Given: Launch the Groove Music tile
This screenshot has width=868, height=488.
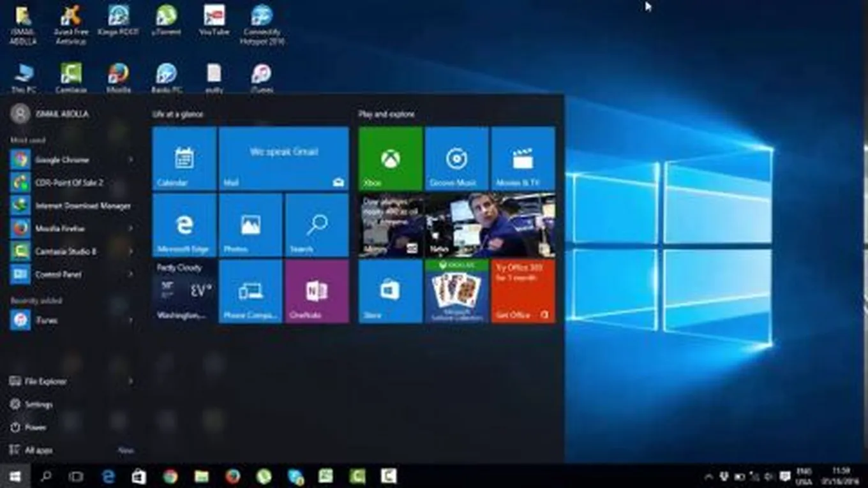Looking at the screenshot, I should 456,158.
